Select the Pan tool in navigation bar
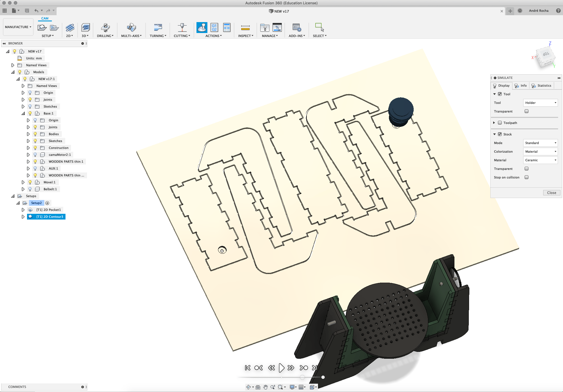This screenshot has width=563, height=392. [x=265, y=387]
